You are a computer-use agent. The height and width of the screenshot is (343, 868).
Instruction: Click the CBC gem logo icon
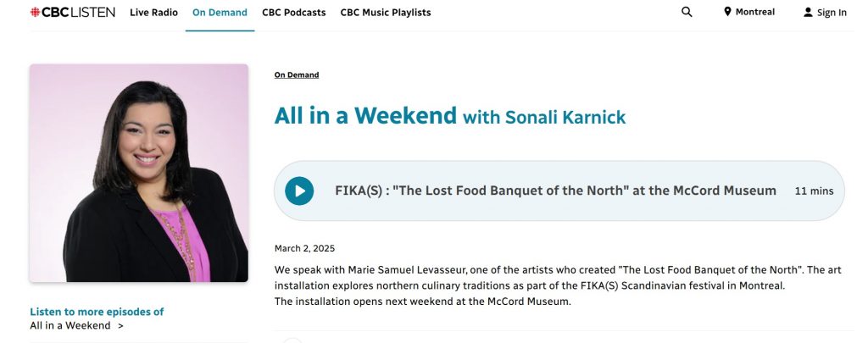tap(35, 13)
